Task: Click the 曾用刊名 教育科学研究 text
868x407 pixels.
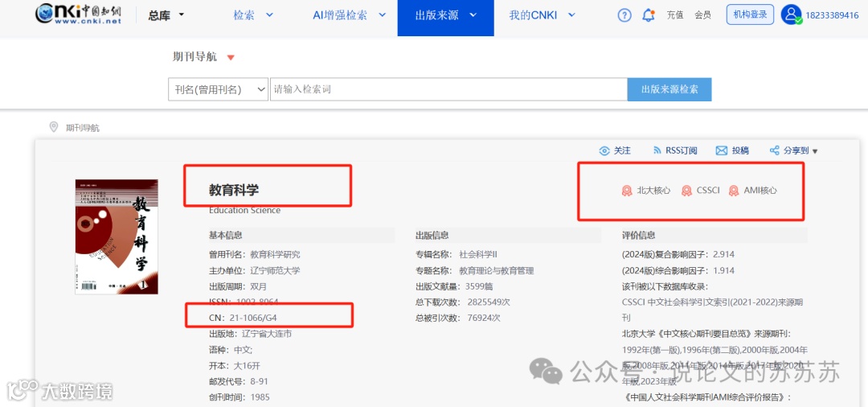Action: coord(255,255)
